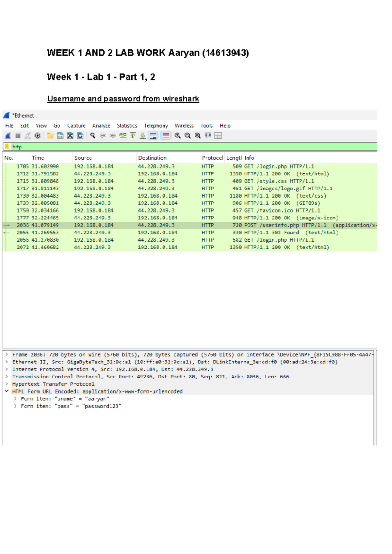Select packet 1750 GET /favicon.ico
392x554 pixels.
[190, 211]
